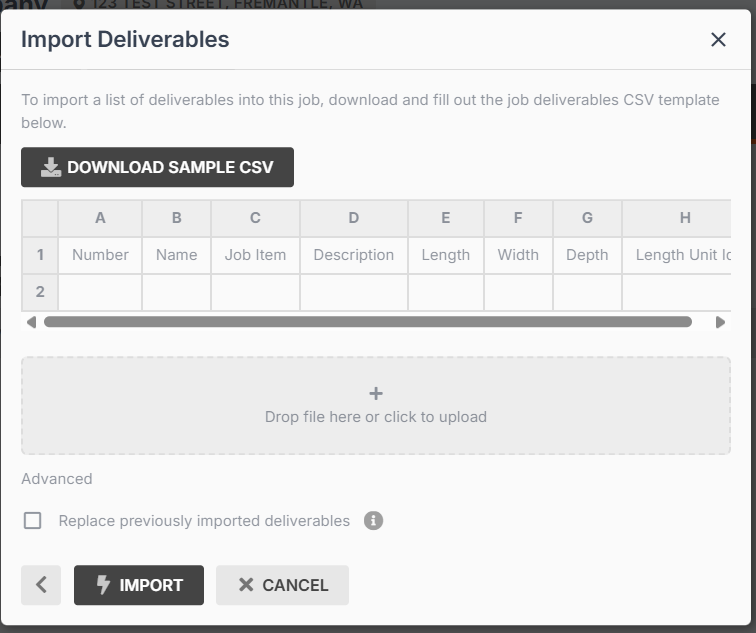Click the Import button

click(139, 585)
